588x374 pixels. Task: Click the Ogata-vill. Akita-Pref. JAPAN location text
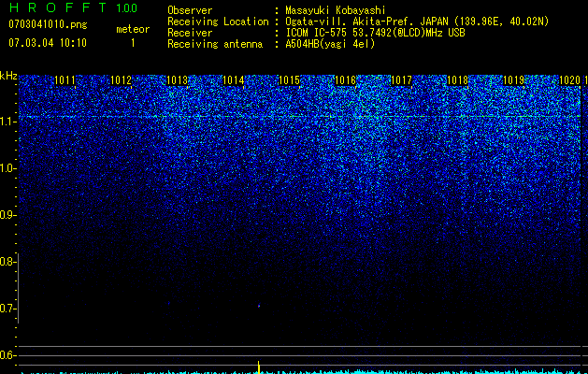point(417,22)
